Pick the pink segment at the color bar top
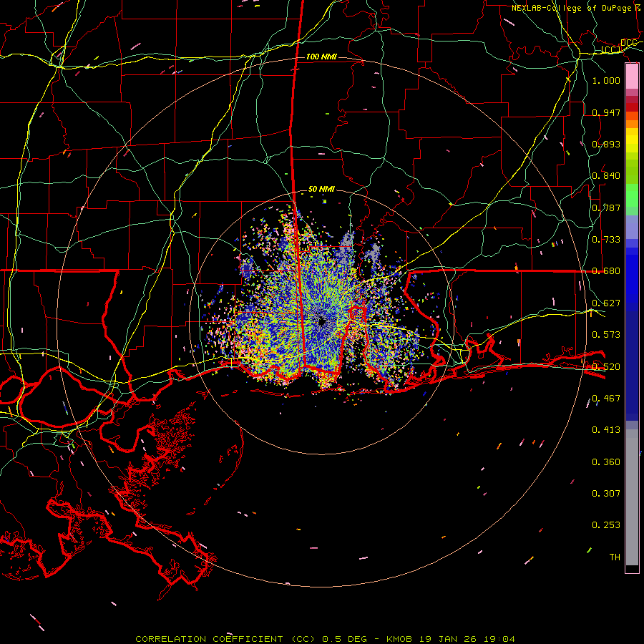The width and height of the screenshot is (644, 644). click(632, 77)
